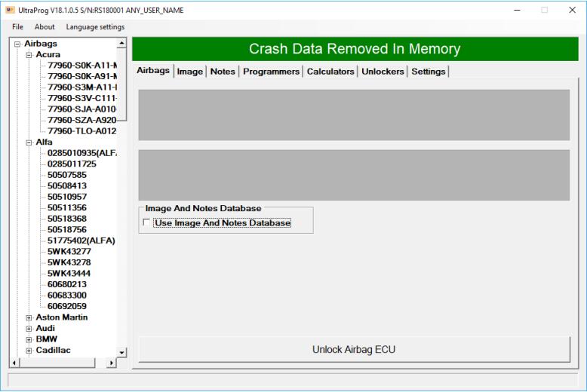
Task: Select 50510957 under Alfa
Action: tap(67, 197)
